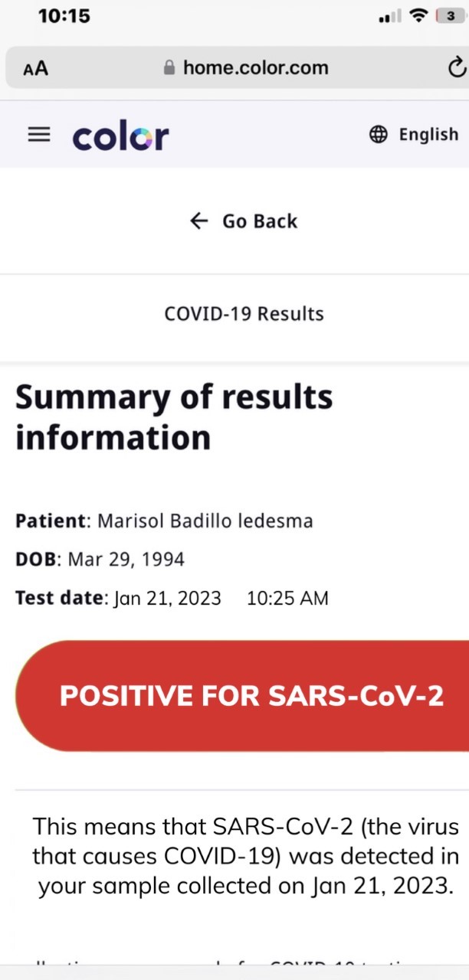
Task: Open the AA text size menu
Action: (x=35, y=68)
